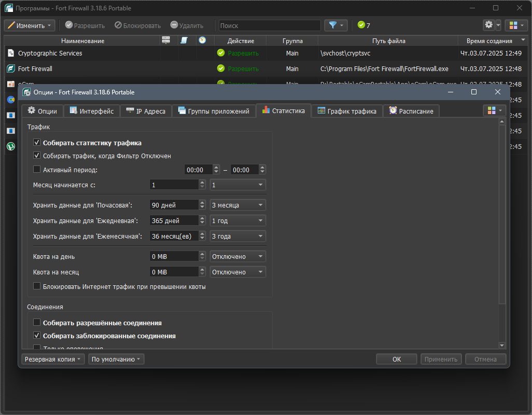Click the 'Статистика' tab
The width and height of the screenshot is (532, 415).
pos(284,110)
